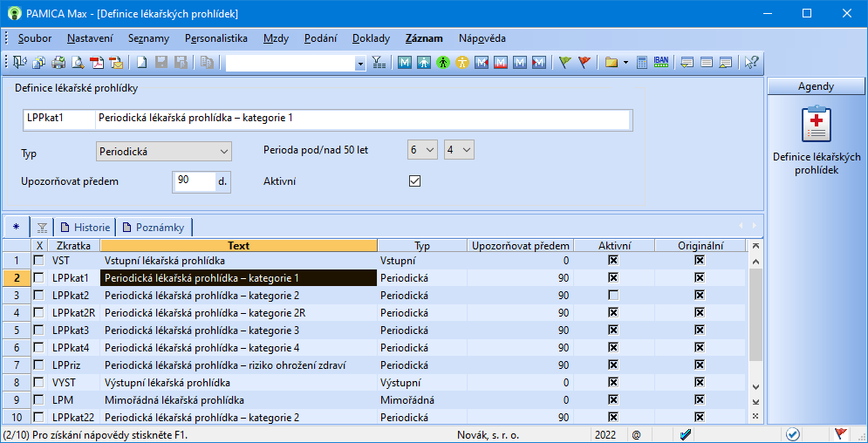Click the Agendy panel header button
Screen dimensions: 868x443
point(816,86)
